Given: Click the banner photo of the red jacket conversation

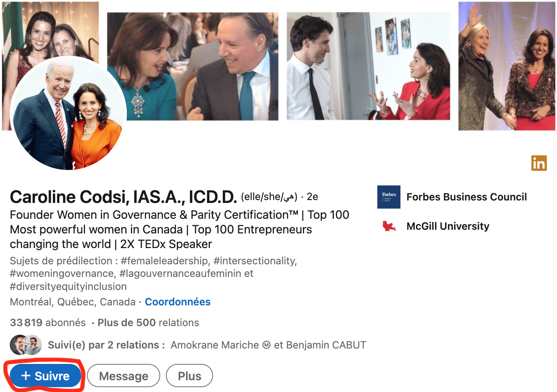Looking at the screenshot, I should (368, 66).
